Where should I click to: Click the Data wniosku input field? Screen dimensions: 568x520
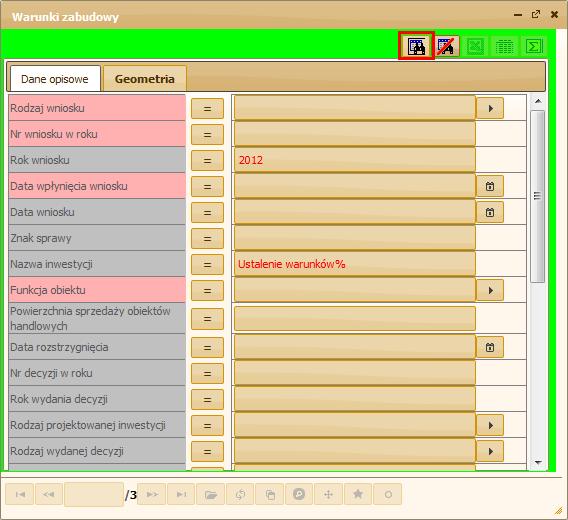point(355,212)
